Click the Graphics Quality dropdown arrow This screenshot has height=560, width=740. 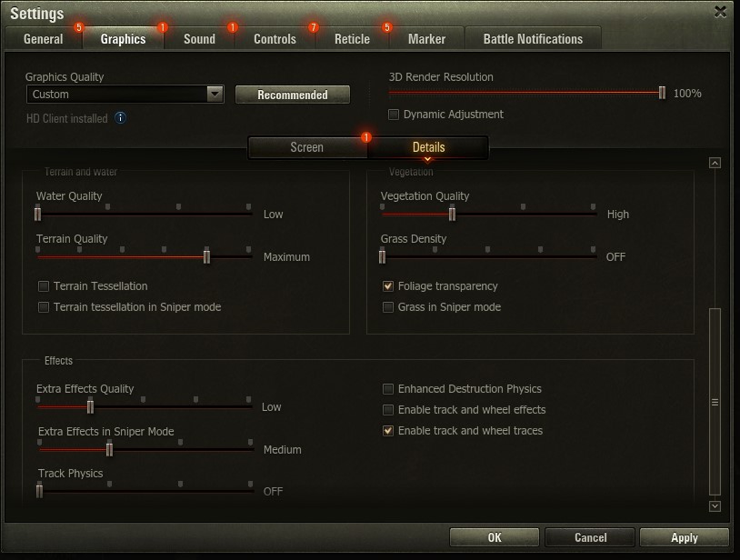(x=215, y=94)
